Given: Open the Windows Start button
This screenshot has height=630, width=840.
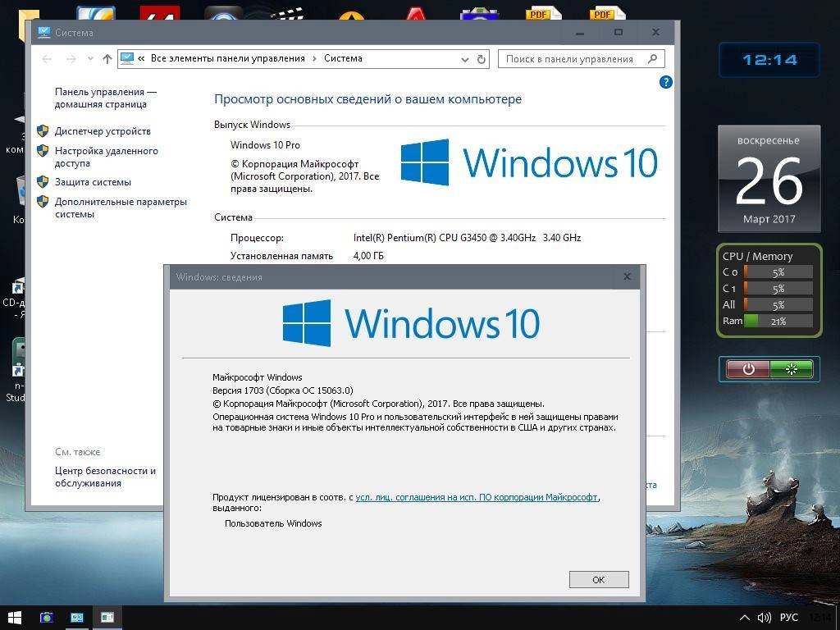Looking at the screenshot, I should click(x=15, y=618).
